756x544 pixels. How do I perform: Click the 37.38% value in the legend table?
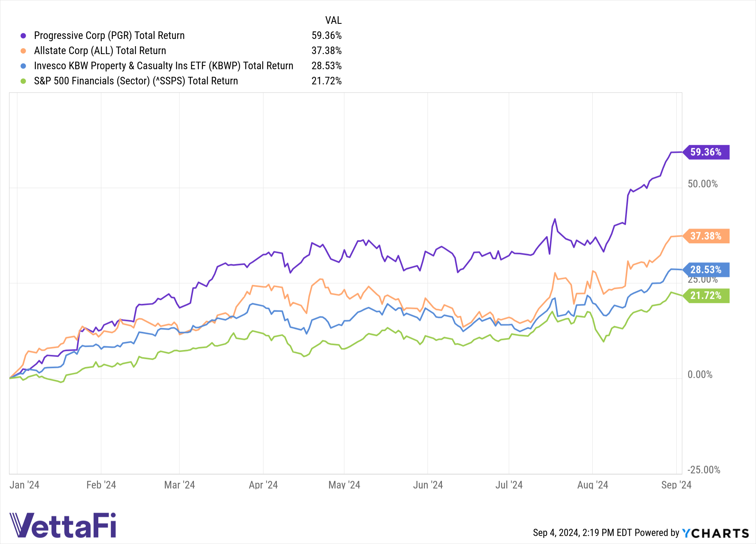327,51
